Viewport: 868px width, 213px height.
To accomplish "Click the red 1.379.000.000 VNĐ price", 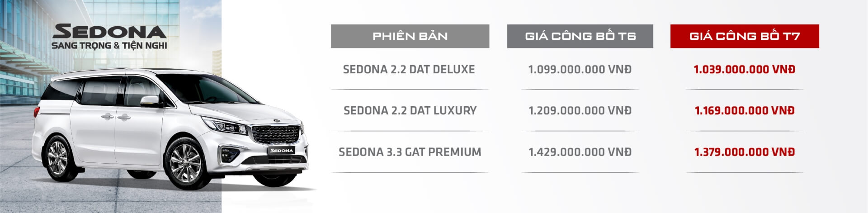I will point(744,152).
